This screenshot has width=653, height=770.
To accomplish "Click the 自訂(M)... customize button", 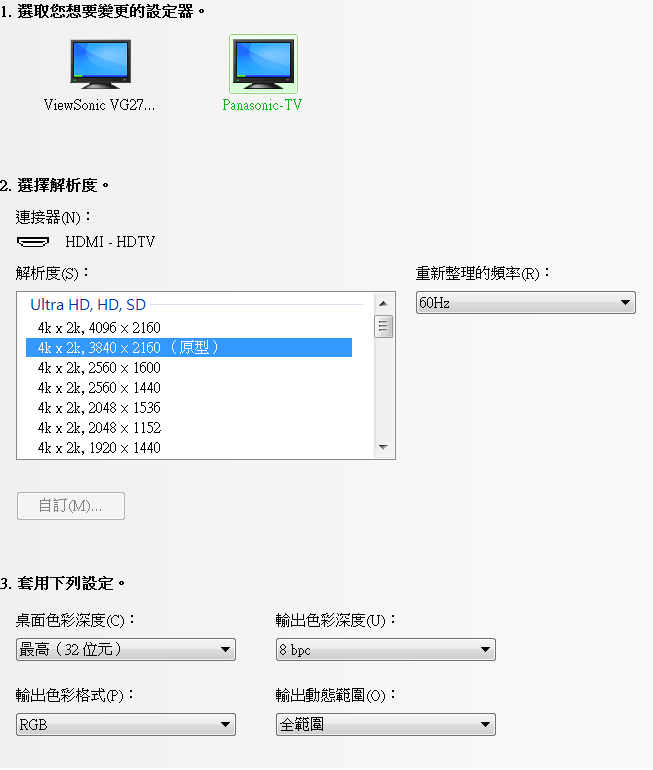I will coord(71,506).
